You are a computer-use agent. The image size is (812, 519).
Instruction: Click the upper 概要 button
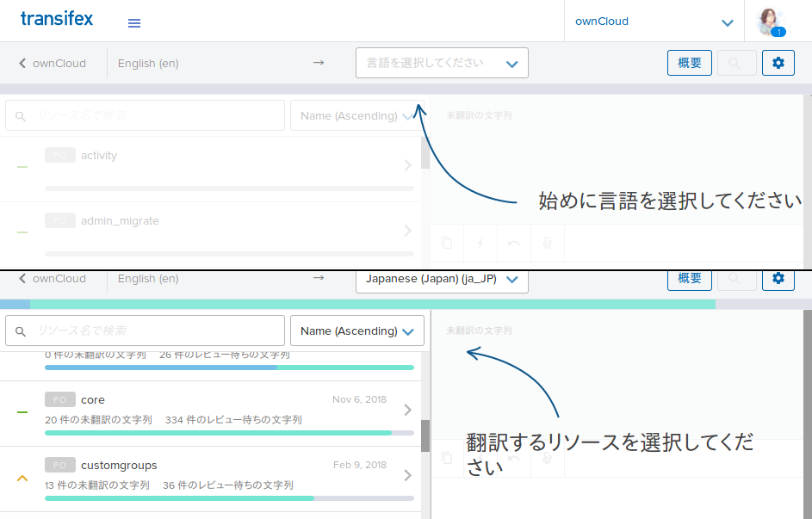689,63
